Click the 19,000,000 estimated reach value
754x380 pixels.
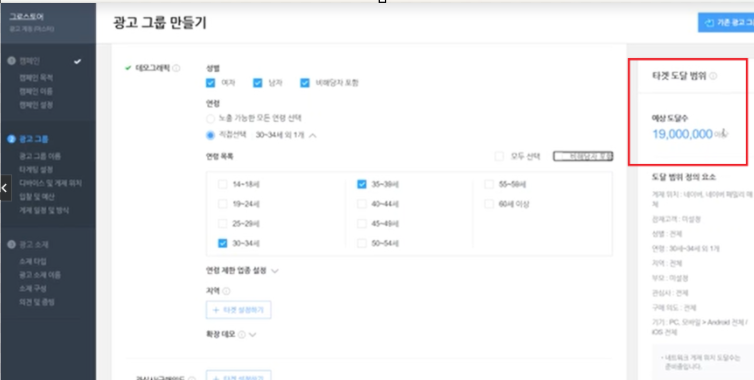(x=682, y=134)
